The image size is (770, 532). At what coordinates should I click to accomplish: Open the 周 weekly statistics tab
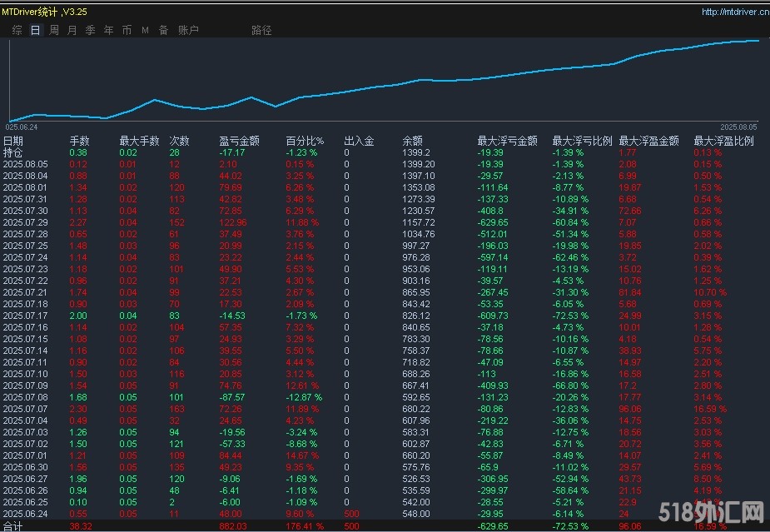[x=54, y=30]
